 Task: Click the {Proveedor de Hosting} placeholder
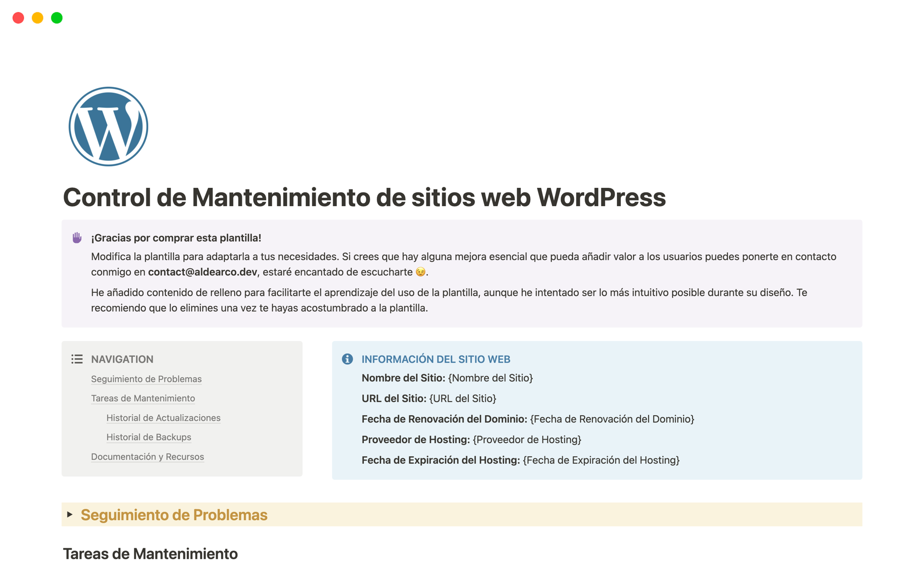tap(526, 439)
